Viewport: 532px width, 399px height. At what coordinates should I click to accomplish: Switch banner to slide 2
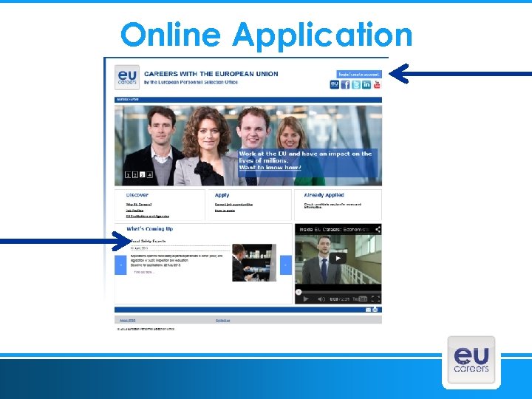click(135, 174)
